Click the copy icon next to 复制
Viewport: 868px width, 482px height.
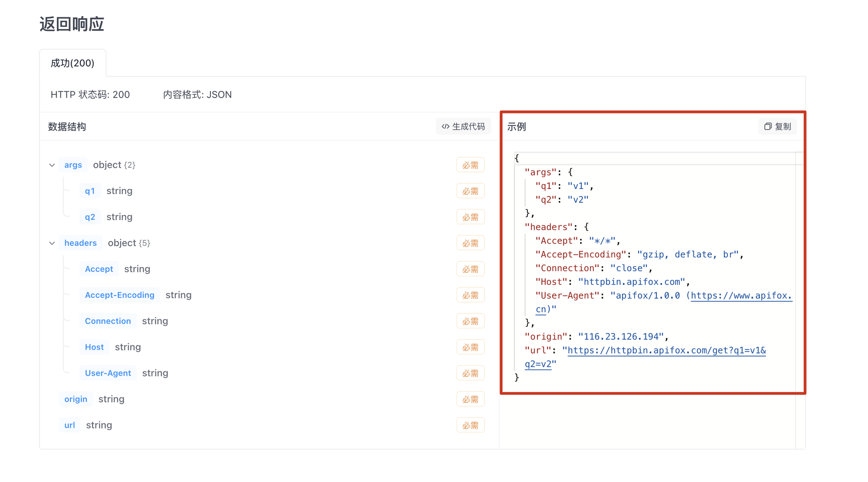(768, 126)
